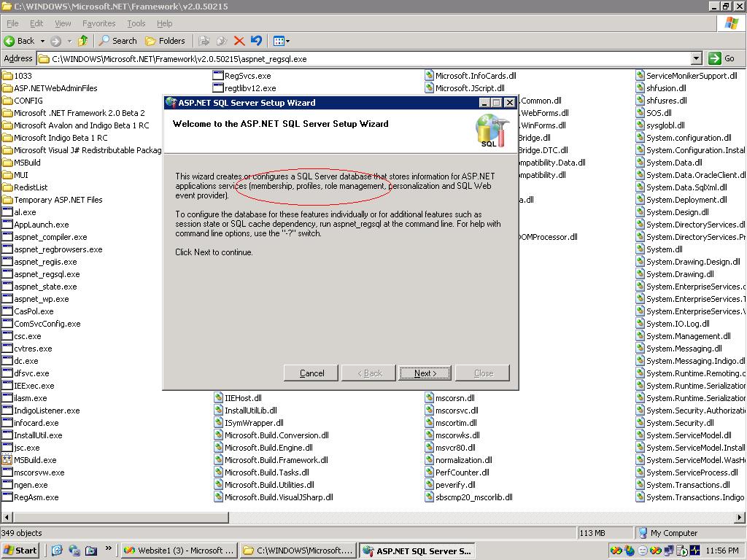This screenshot has height=560, width=747.
Task: Click the Copy To toolbar icon
Action: pyautogui.click(x=222, y=41)
